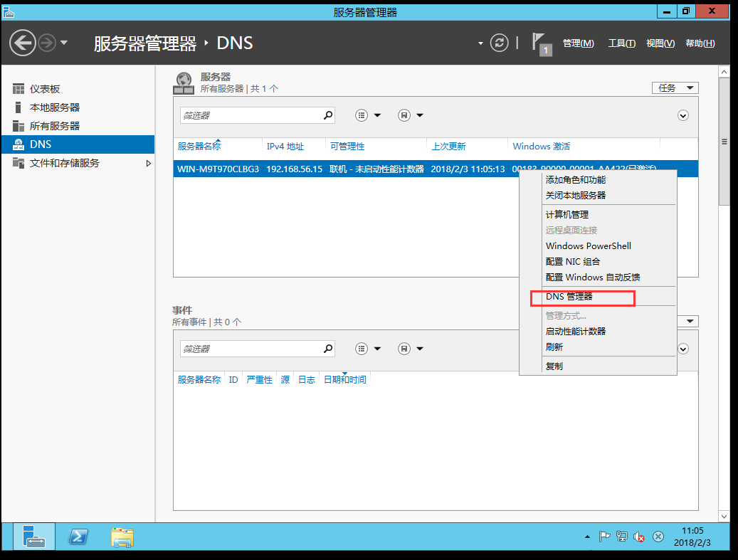
Task: Open the 工具(T) menu
Action: (622, 43)
